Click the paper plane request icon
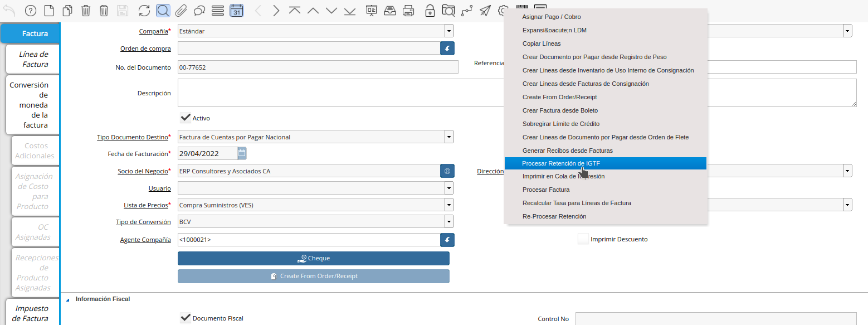The image size is (868, 325). [x=485, y=10]
